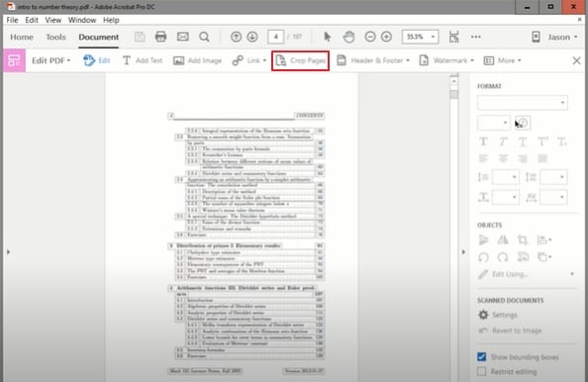
Task: Click the pink Edit PDF tool icon
Action: 14,60
